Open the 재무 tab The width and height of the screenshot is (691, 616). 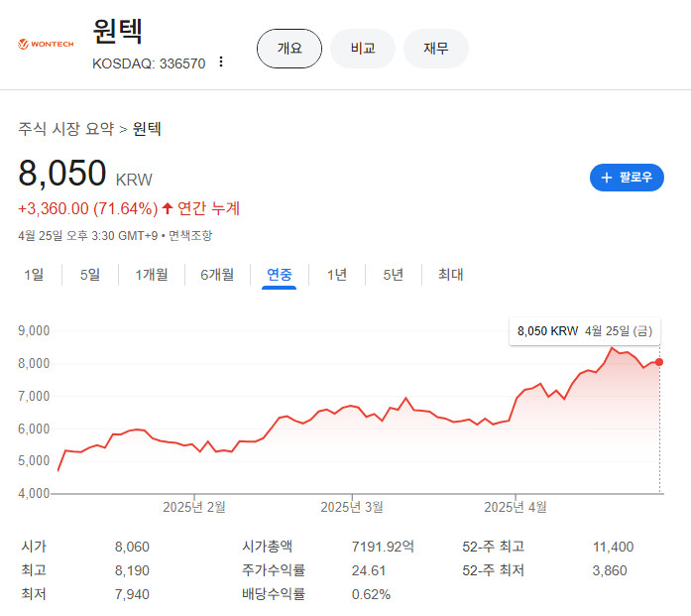pos(436,49)
